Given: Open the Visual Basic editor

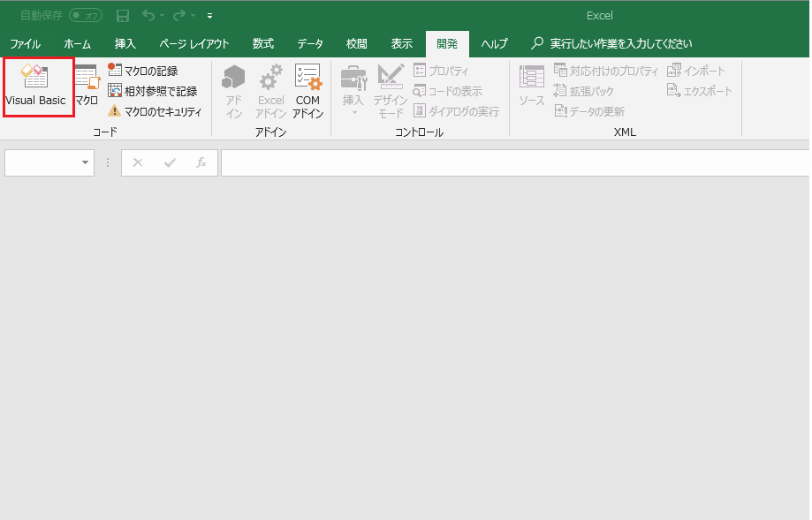Looking at the screenshot, I should 35,88.
